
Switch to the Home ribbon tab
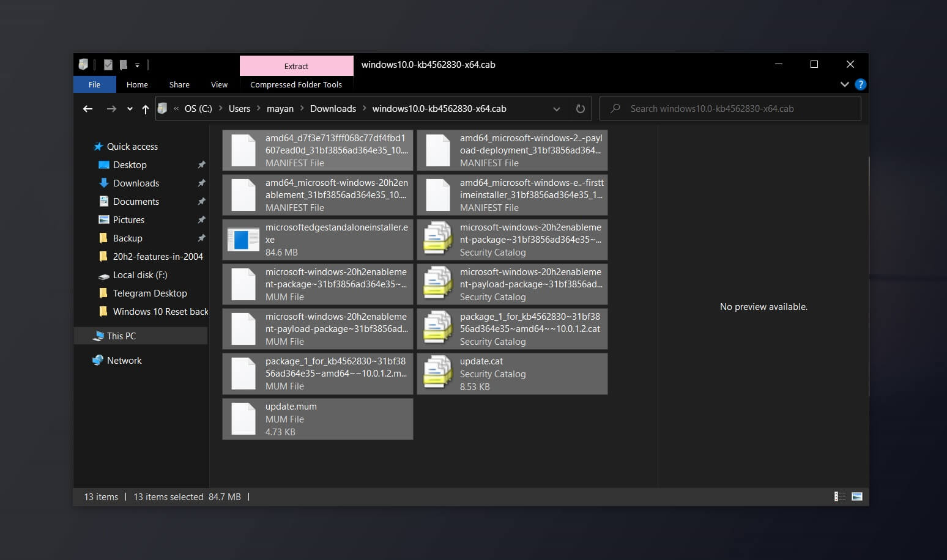[x=137, y=84]
